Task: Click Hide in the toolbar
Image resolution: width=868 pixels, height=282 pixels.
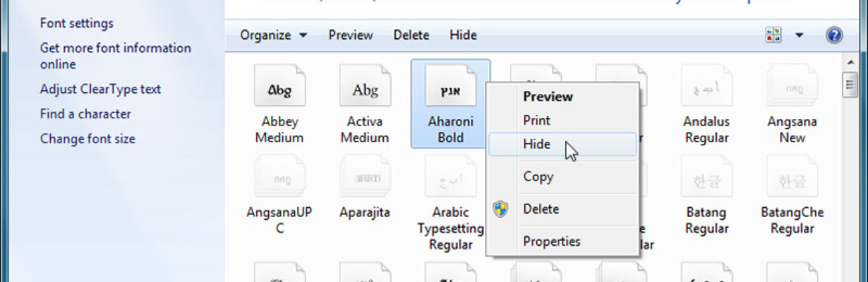Action: (x=463, y=35)
